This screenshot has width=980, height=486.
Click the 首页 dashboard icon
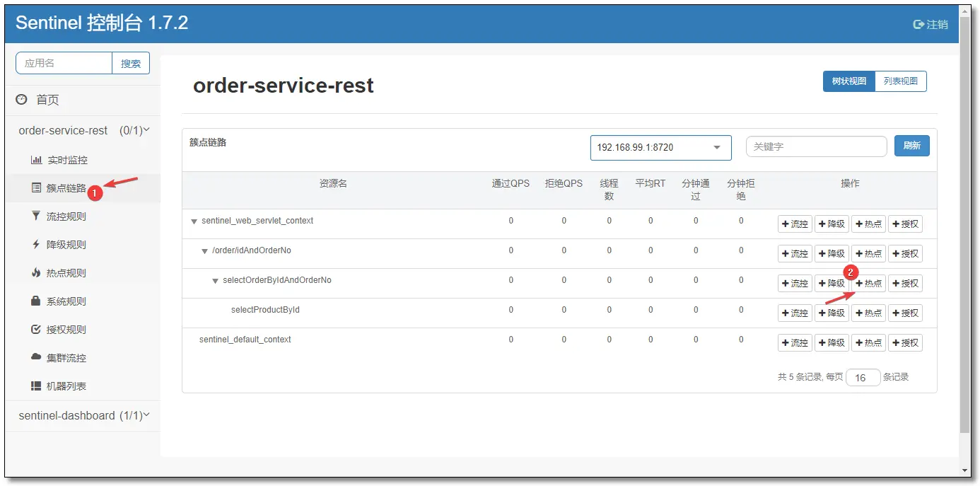(x=22, y=100)
